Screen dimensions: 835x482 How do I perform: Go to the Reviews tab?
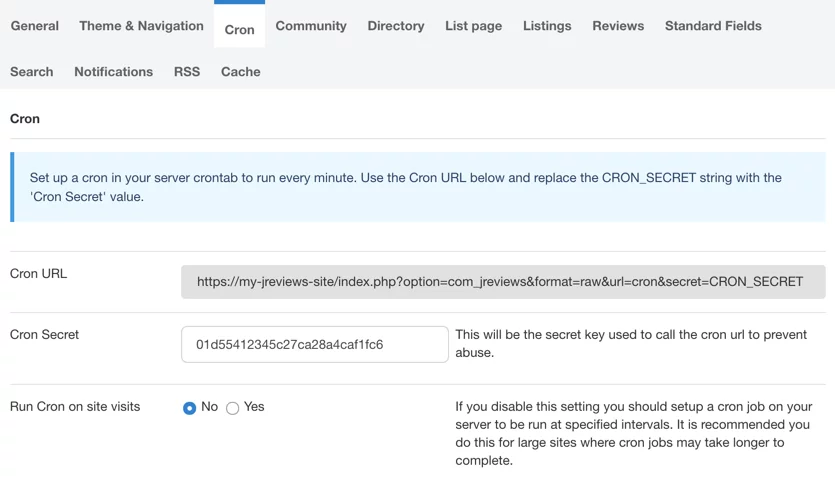tap(618, 26)
